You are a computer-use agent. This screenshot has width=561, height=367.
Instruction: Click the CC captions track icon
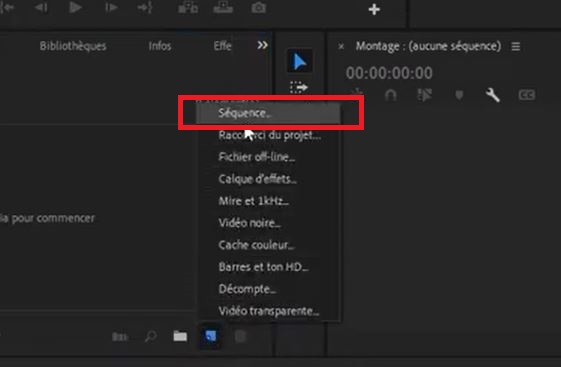(x=527, y=95)
